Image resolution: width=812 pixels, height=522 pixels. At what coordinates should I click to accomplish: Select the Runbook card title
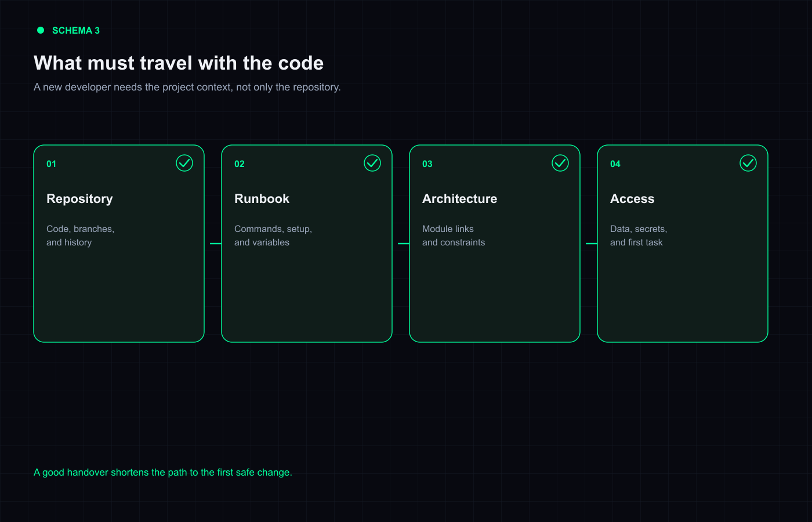pyautogui.click(x=262, y=199)
